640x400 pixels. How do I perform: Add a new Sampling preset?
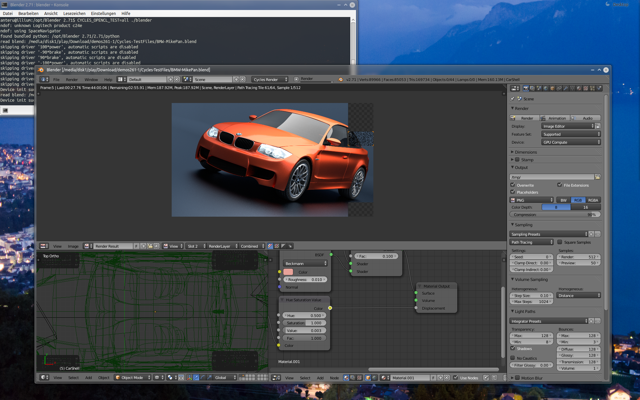click(591, 234)
